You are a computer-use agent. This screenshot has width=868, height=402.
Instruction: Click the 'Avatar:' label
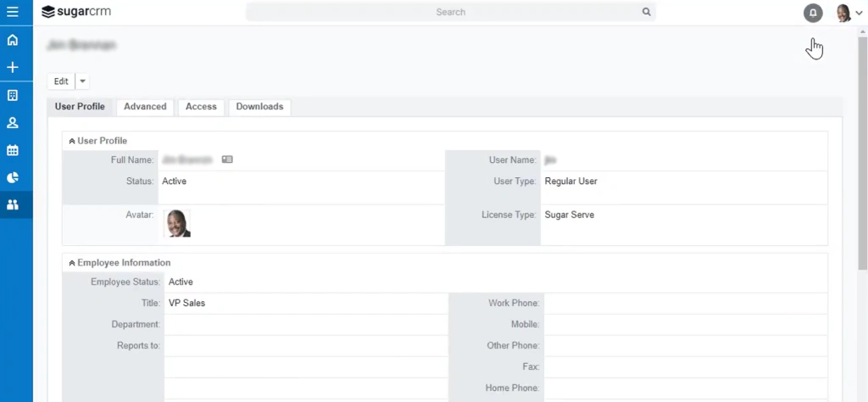click(140, 215)
